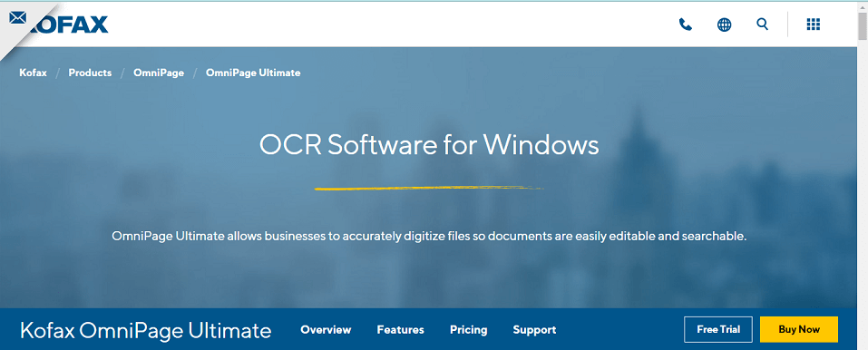868x350 pixels.
Task: Click the Free Trial button
Action: tap(718, 329)
